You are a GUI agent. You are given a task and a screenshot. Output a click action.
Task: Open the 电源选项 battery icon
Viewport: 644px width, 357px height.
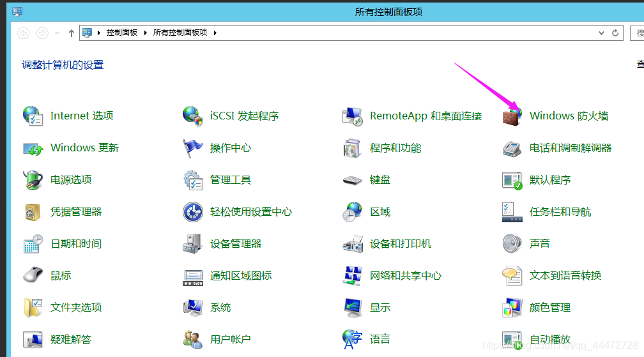[x=33, y=180]
